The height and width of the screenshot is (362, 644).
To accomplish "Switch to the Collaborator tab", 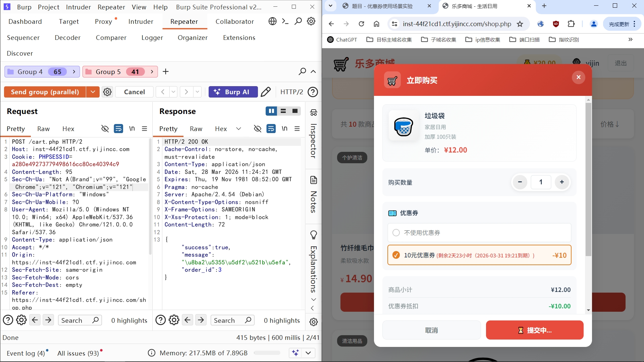I will pyautogui.click(x=234, y=21).
